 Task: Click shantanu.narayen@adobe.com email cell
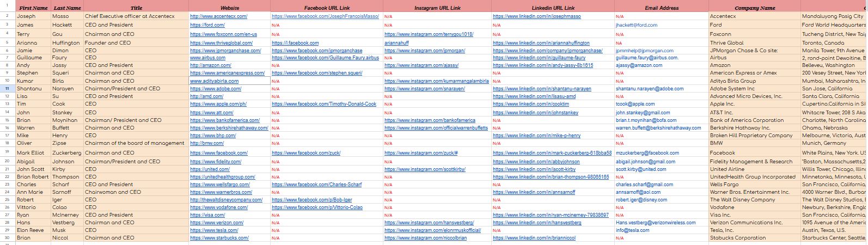(661, 89)
